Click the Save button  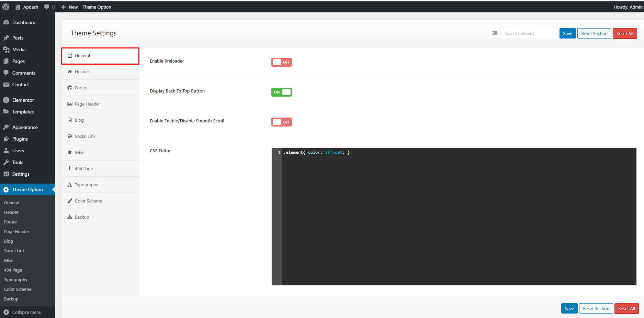coord(567,33)
